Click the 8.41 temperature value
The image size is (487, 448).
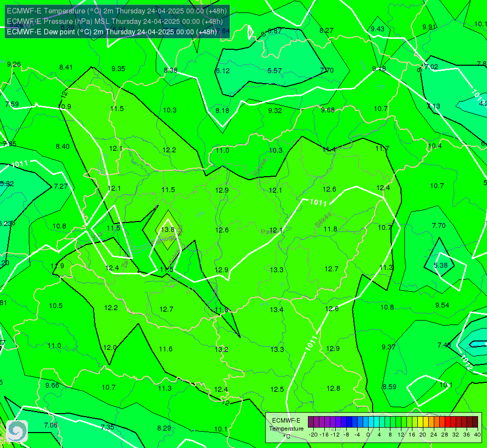coord(66,68)
